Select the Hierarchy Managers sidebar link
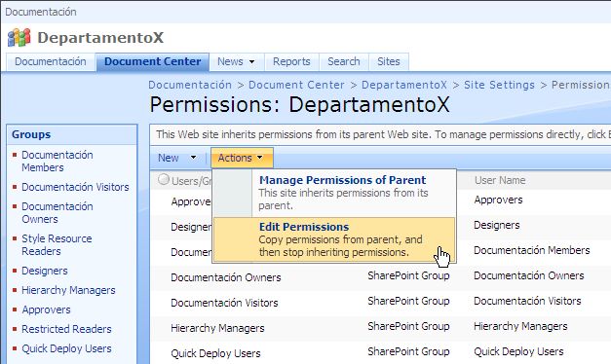The image size is (611, 364). pos(68,290)
